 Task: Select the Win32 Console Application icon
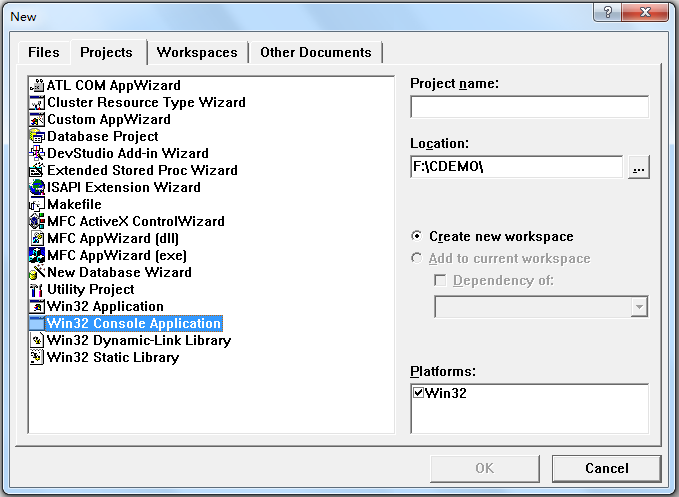pos(37,323)
